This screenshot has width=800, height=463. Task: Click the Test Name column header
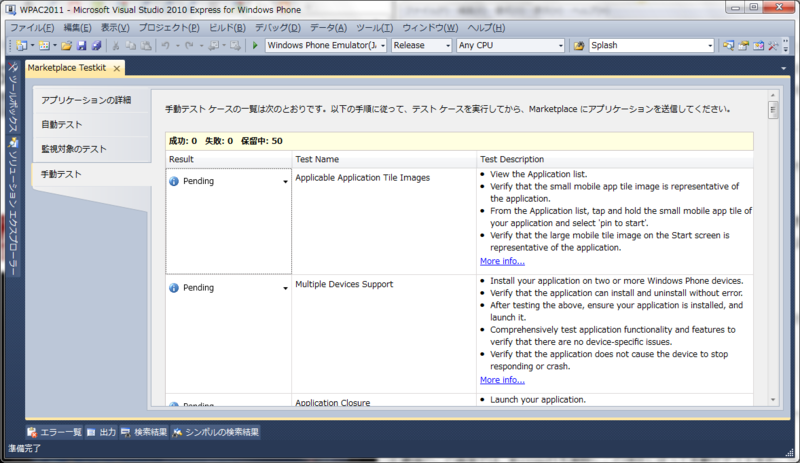384,159
